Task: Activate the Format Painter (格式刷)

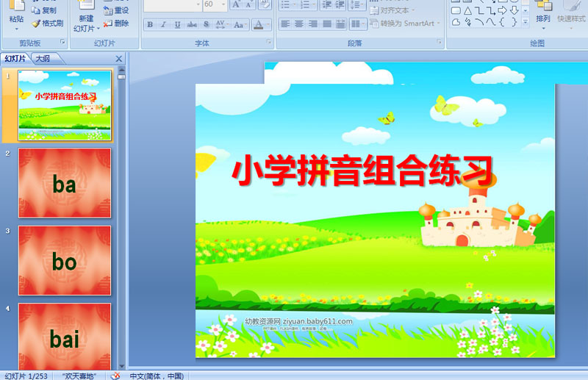Action: (x=47, y=24)
